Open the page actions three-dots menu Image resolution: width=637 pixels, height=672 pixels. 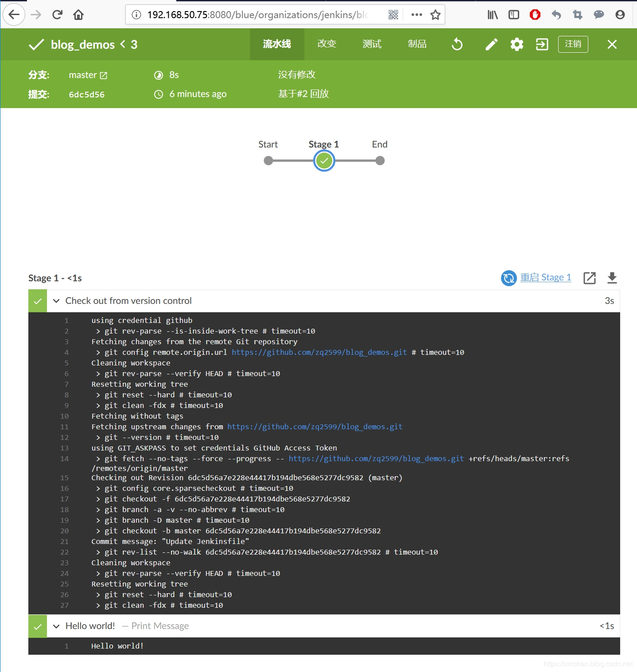click(x=416, y=15)
